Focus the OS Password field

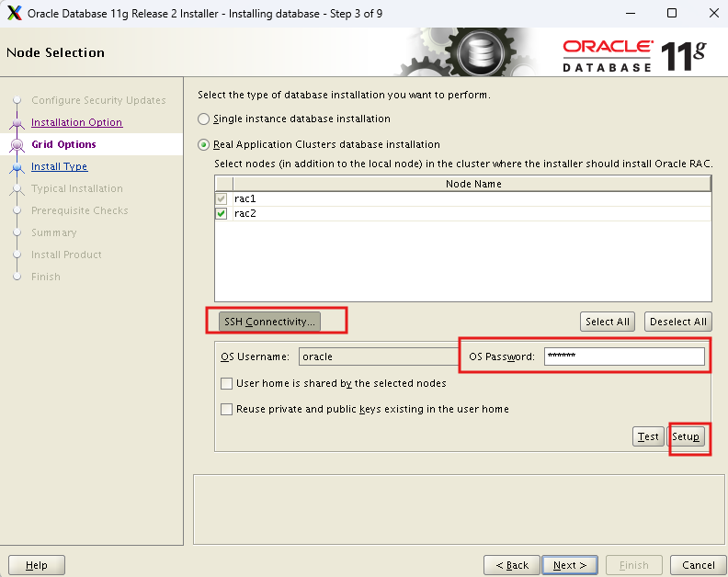click(x=624, y=356)
